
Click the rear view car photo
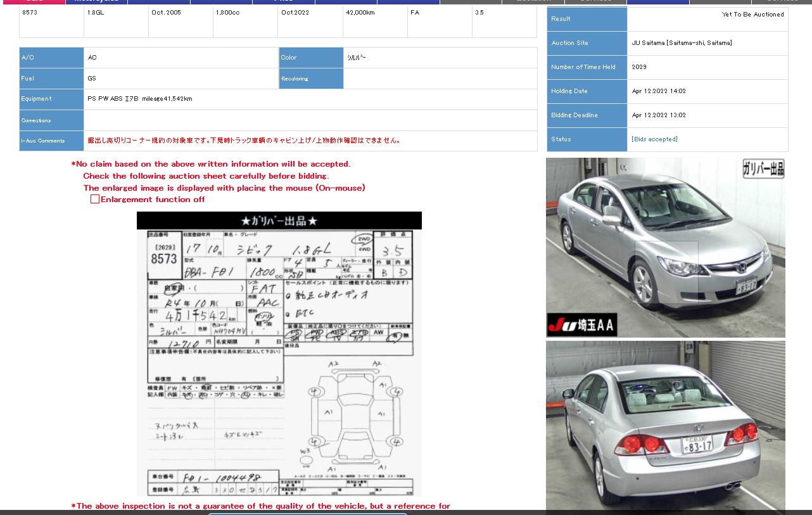pyautogui.click(x=665, y=428)
